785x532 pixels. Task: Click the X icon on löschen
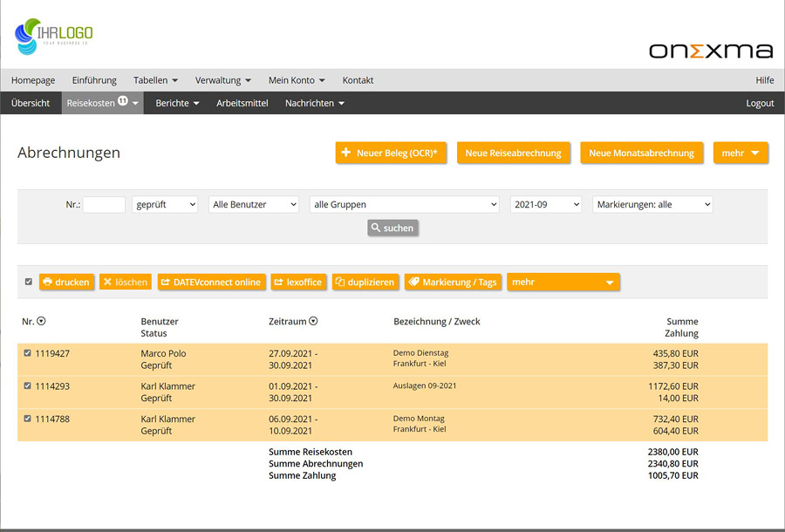pyautogui.click(x=106, y=283)
